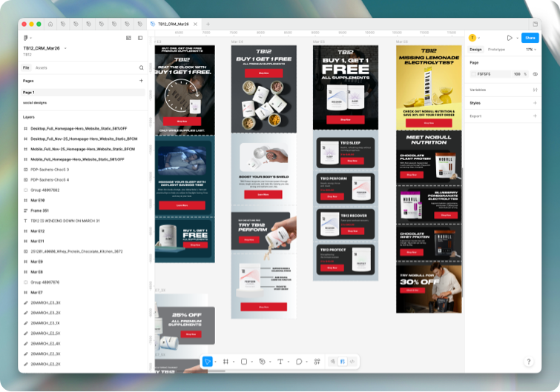Screen dimensions: 560x392
Task: Select the Move tool in bottom toolbar
Action: coord(207,362)
